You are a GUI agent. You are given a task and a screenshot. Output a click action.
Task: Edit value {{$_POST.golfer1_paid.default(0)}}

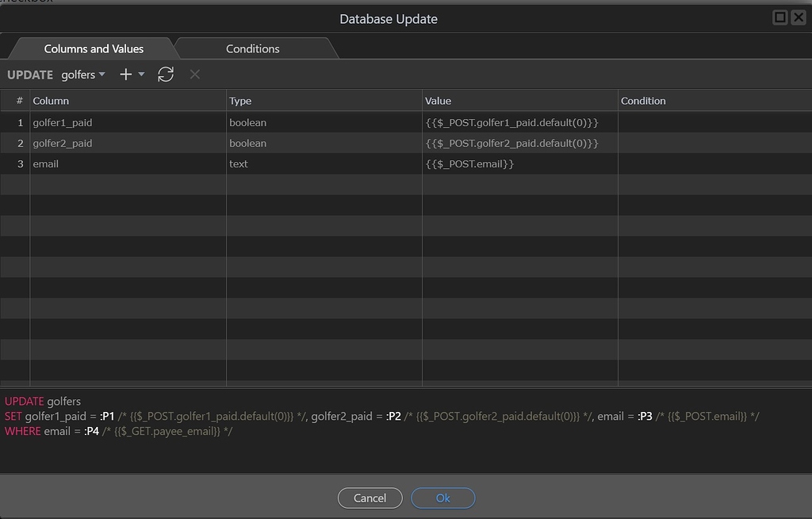[x=520, y=122]
